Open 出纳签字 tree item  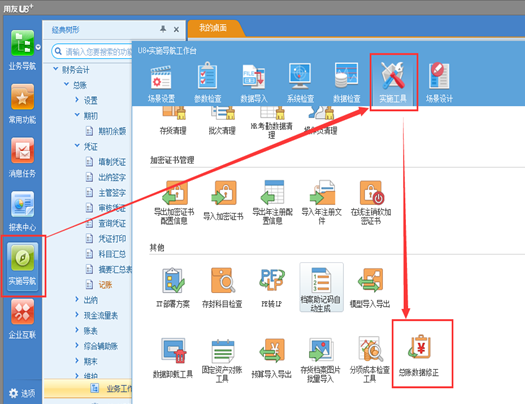106,177
